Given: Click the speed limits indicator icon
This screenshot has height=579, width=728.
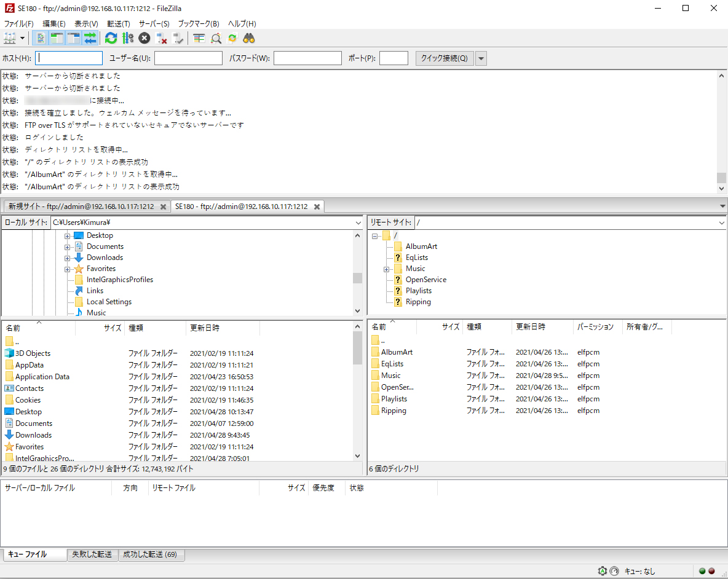Looking at the screenshot, I should pyautogui.click(x=614, y=571).
